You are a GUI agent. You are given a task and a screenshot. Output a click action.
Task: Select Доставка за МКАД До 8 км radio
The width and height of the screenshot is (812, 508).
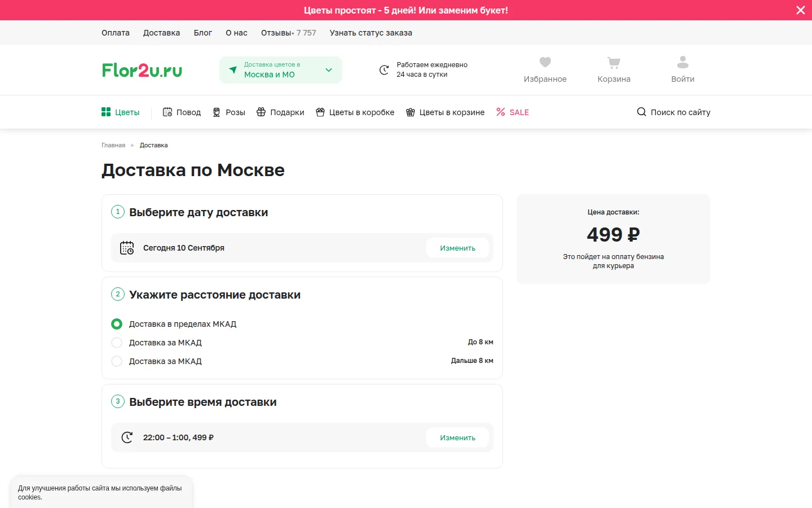pyautogui.click(x=117, y=343)
